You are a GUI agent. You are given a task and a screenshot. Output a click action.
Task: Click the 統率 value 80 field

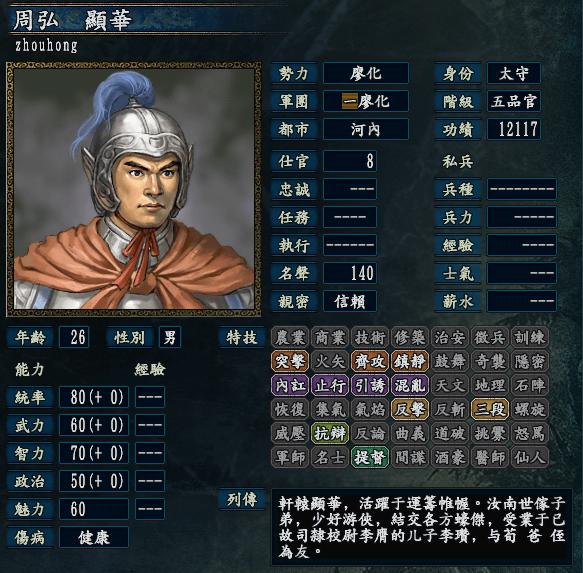point(94,397)
